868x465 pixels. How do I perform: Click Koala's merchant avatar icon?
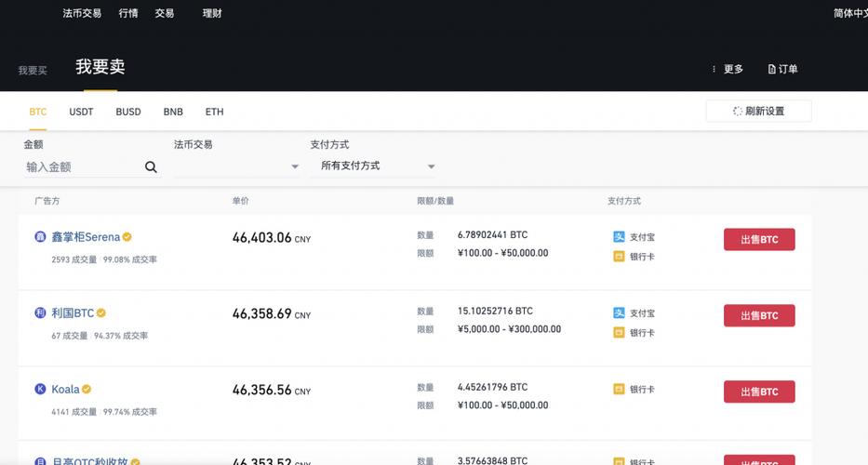tap(40, 390)
